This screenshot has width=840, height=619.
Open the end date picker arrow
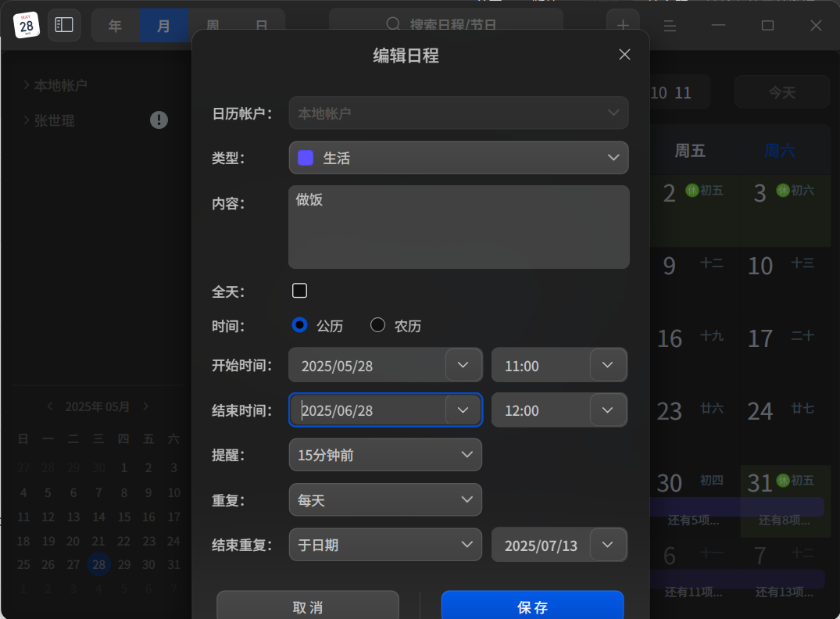tap(463, 410)
